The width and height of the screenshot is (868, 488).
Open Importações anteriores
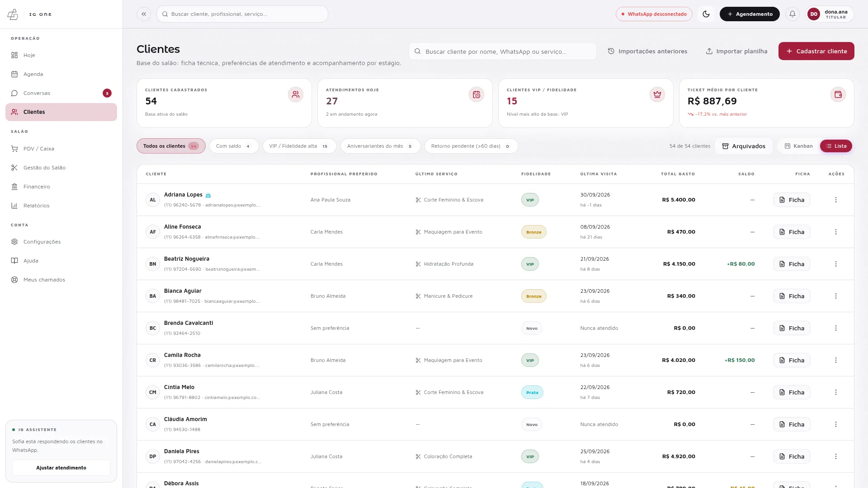click(x=647, y=51)
